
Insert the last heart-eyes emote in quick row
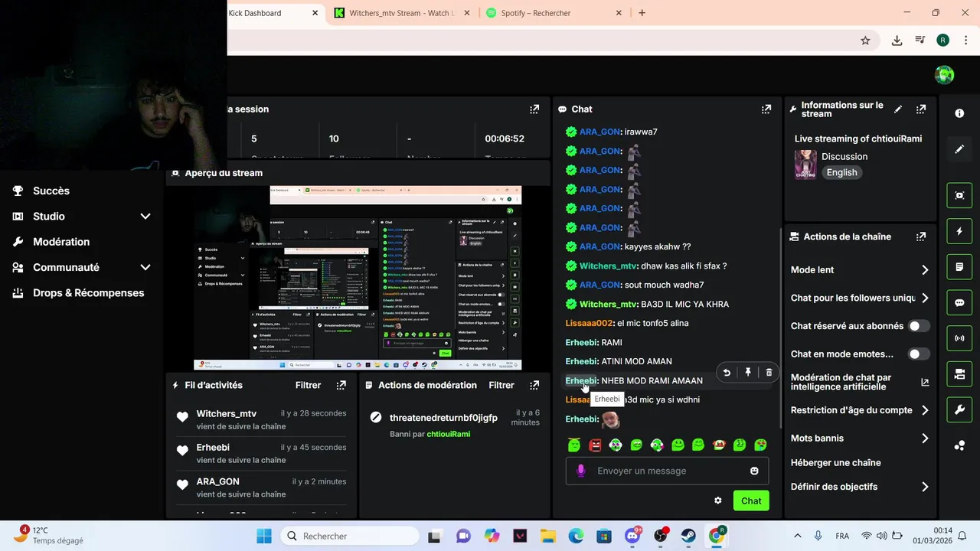pos(760,445)
